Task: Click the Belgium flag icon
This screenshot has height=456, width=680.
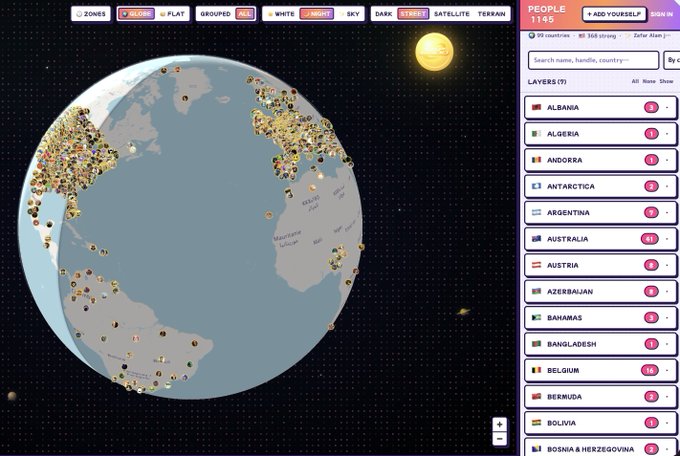Action: (x=536, y=370)
